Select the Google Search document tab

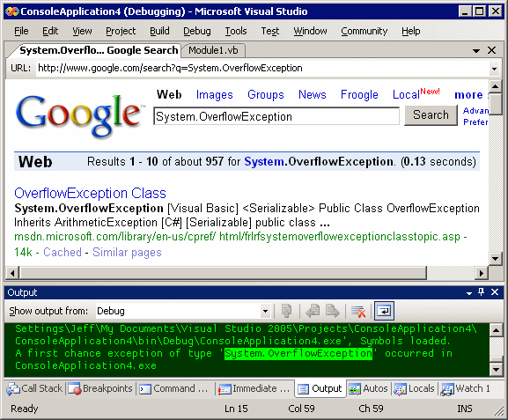coord(99,50)
